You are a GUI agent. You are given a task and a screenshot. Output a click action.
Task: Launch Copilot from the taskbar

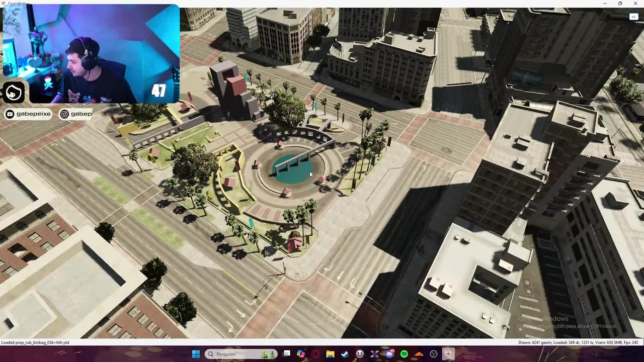(x=301, y=354)
